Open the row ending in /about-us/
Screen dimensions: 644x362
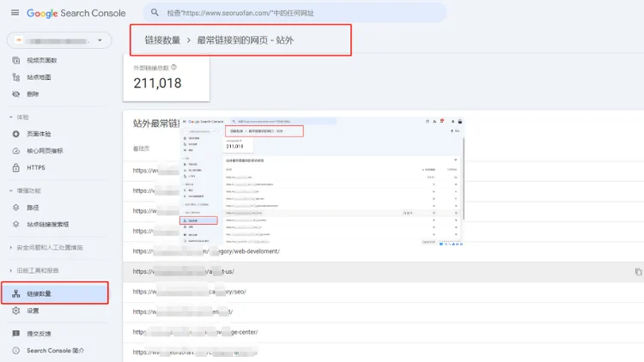point(383,271)
